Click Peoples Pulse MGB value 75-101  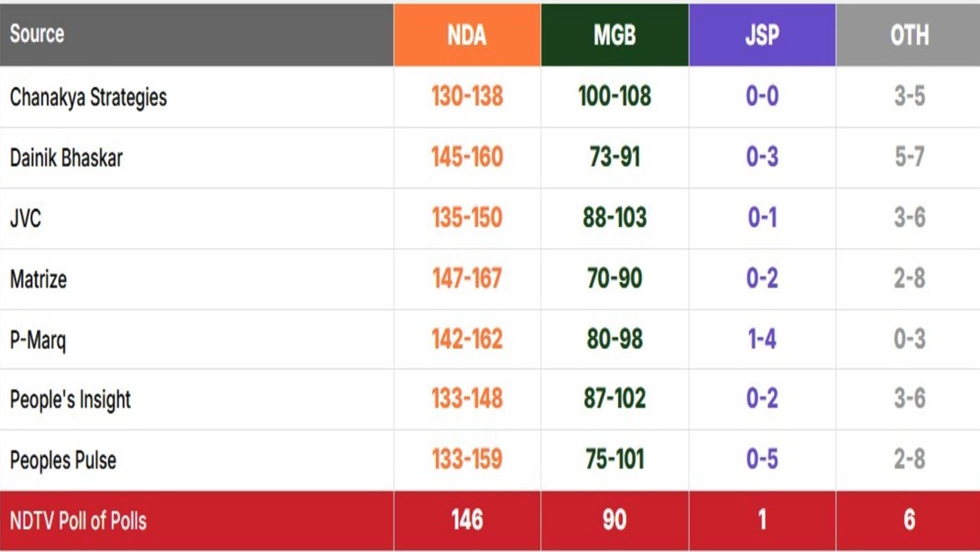click(x=615, y=460)
